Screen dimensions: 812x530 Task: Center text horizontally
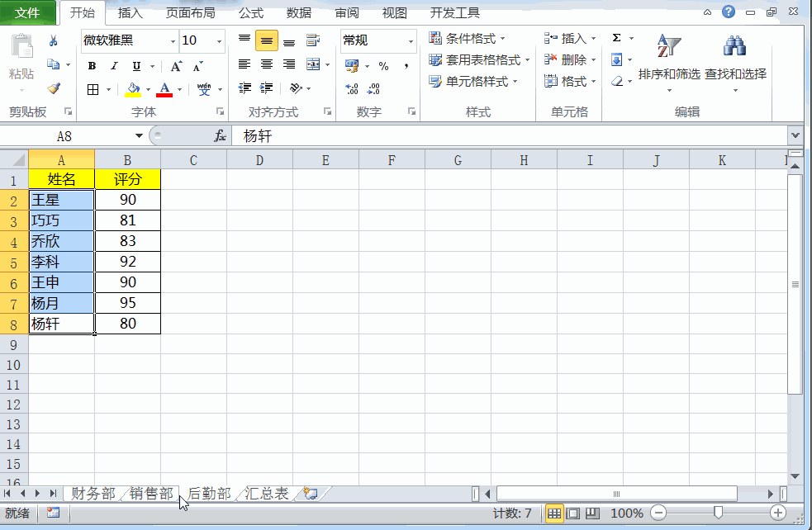(267, 64)
